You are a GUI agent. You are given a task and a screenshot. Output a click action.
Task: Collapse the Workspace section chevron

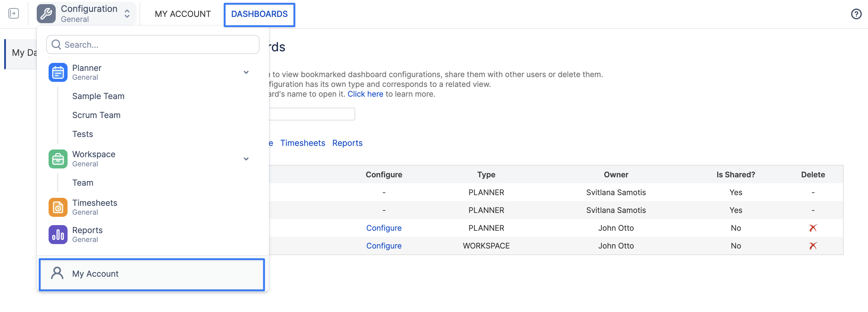point(246,159)
